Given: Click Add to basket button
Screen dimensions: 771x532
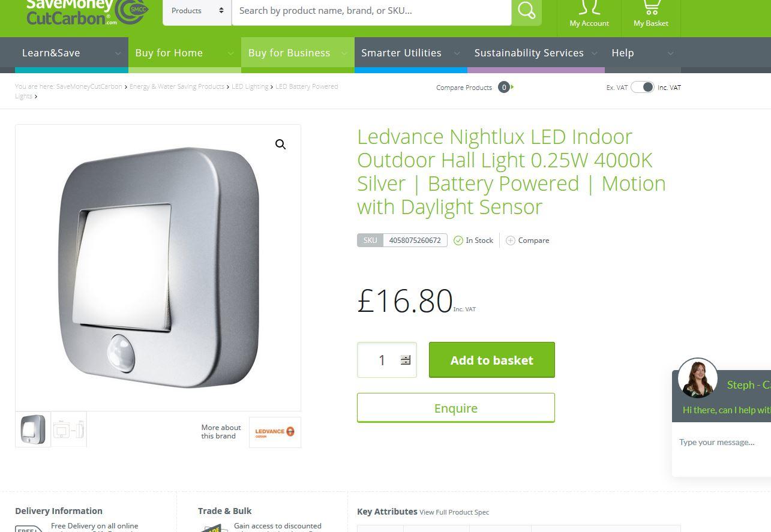Looking at the screenshot, I should (492, 360).
